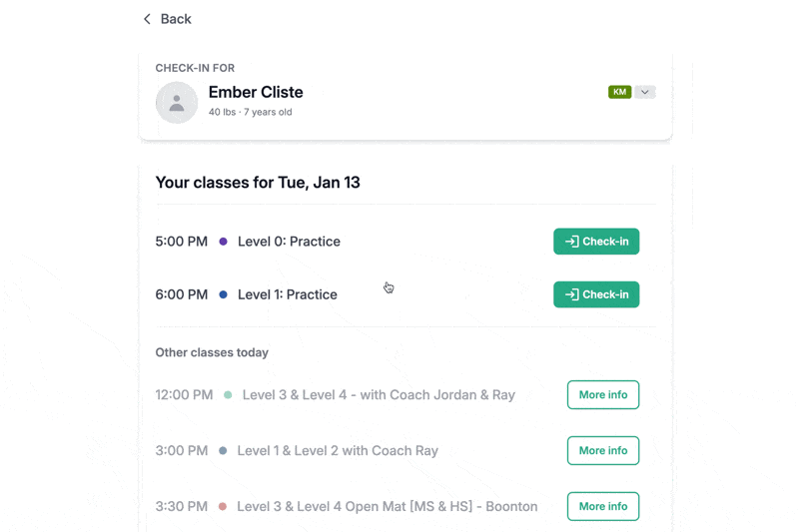Viewport: 799px width, 532px height.
Task: Click green dot for 12:00 PM class
Action: click(x=228, y=395)
